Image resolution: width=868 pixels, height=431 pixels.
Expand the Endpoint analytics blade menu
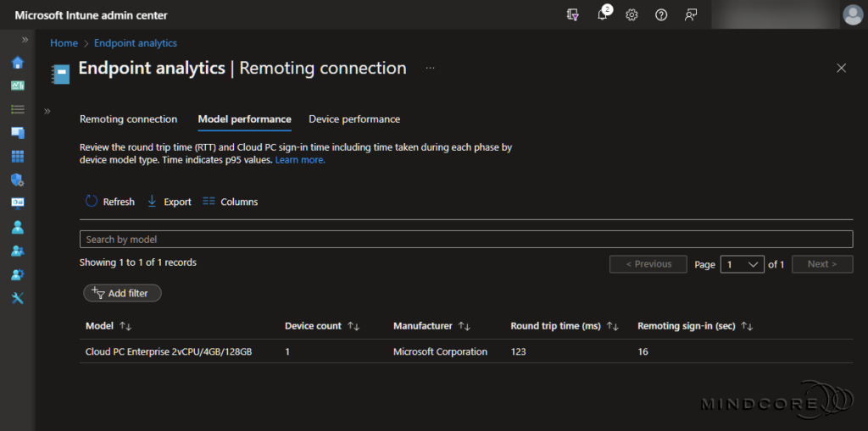click(x=47, y=111)
